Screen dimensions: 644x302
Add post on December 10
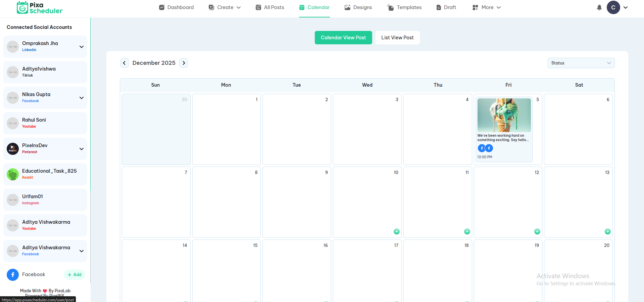pyautogui.click(x=397, y=231)
